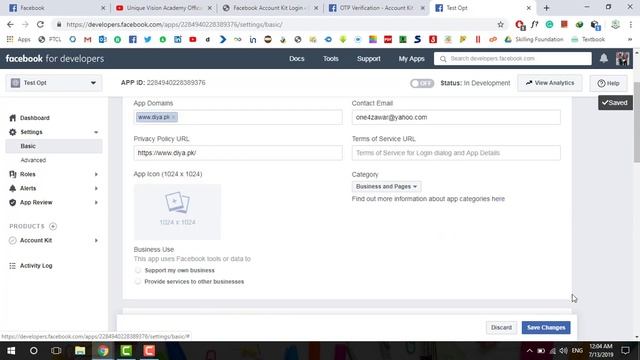
Task: Open Facebook bookmark icon in bar
Action: click(x=133, y=40)
